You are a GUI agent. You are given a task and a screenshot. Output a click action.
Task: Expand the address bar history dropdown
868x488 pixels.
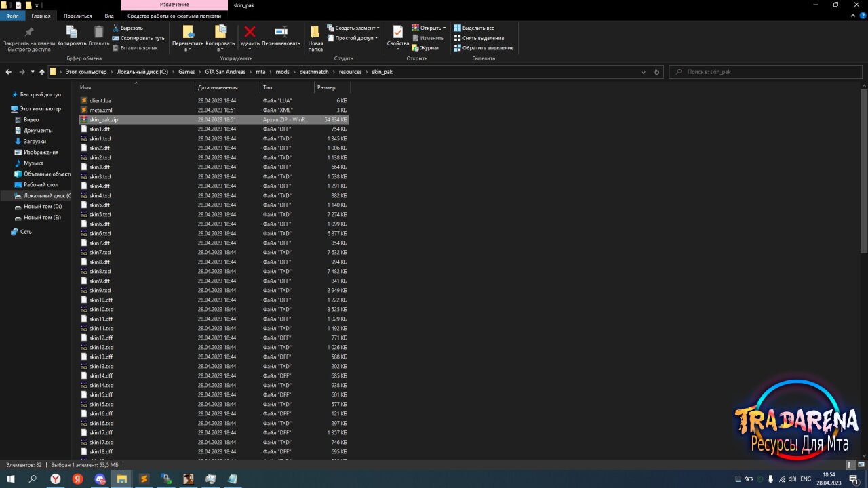(645, 72)
